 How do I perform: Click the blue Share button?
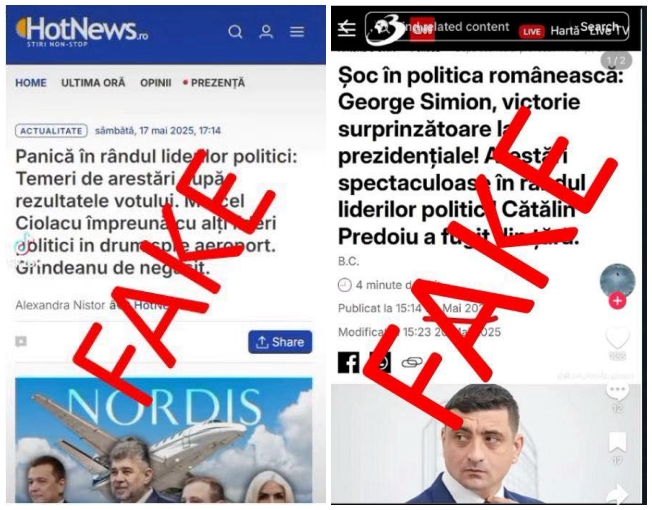[280, 342]
